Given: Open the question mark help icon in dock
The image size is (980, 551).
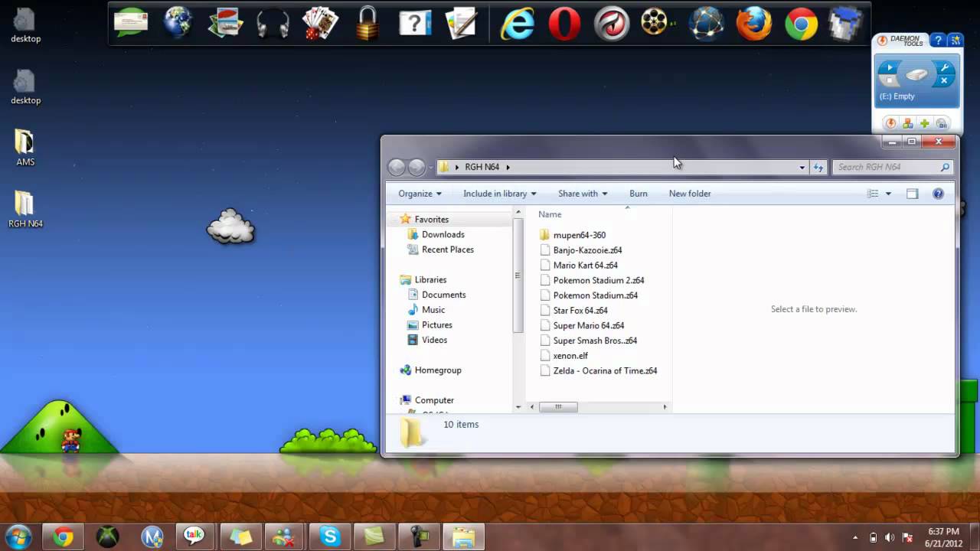Looking at the screenshot, I should [x=415, y=23].
